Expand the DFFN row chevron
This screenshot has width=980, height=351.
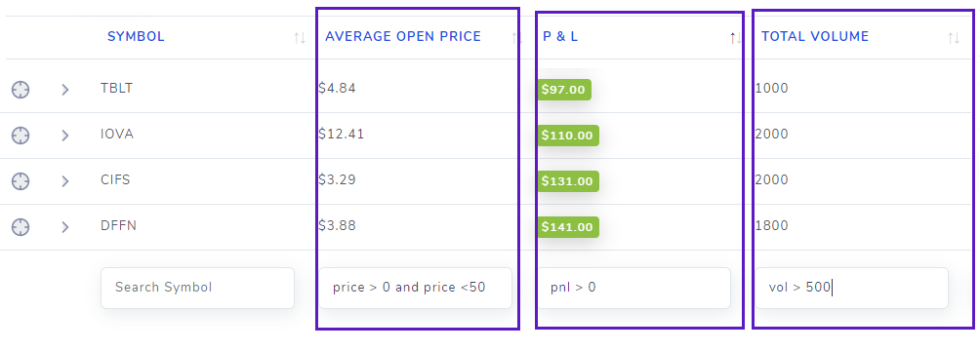65,227
